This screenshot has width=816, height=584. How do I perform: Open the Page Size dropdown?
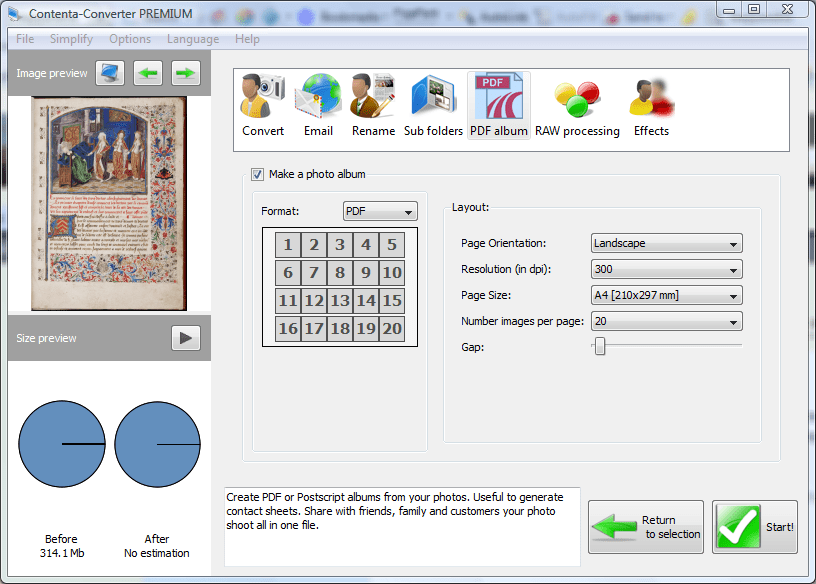coord(667,295)
